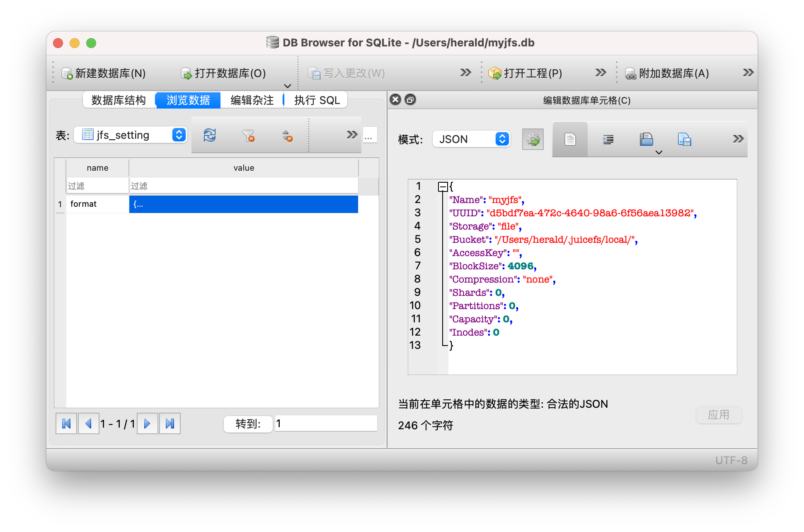
Task: Open settings for the JSON cell editor
Action: coord(533,139)
